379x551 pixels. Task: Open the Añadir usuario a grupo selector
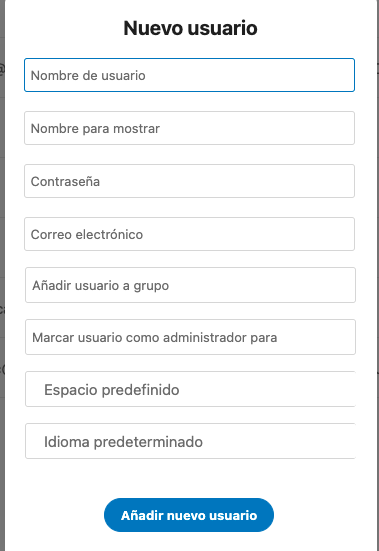pyautogui.click(x=190, y=285)
